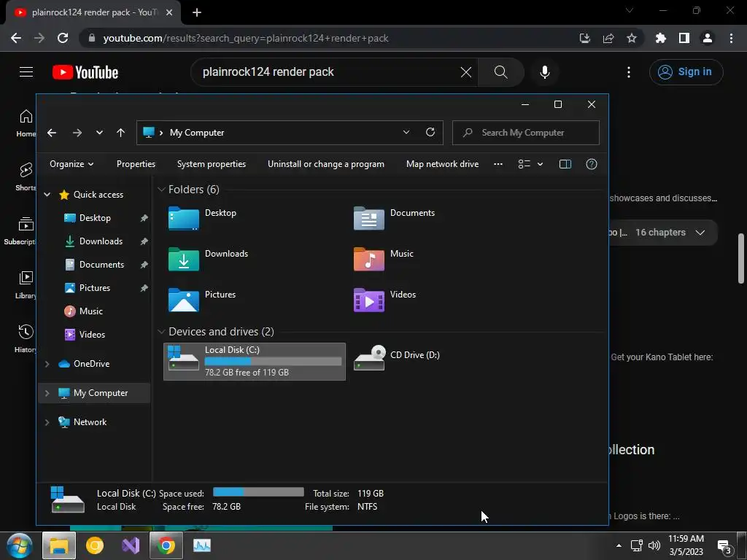Select Quick access in navigation pane
The width and height of the screenshot is (747, 560).
[x=98, y=194]
